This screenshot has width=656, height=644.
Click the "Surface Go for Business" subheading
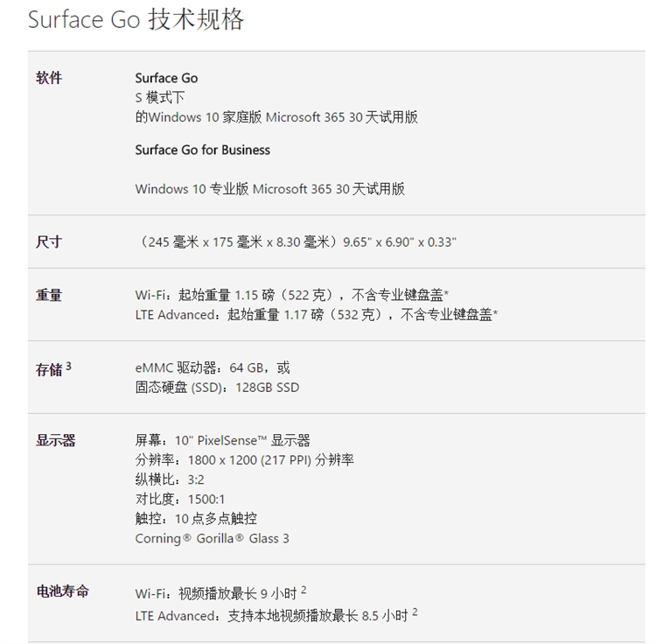pyautogui.click(x=202, y=150)
